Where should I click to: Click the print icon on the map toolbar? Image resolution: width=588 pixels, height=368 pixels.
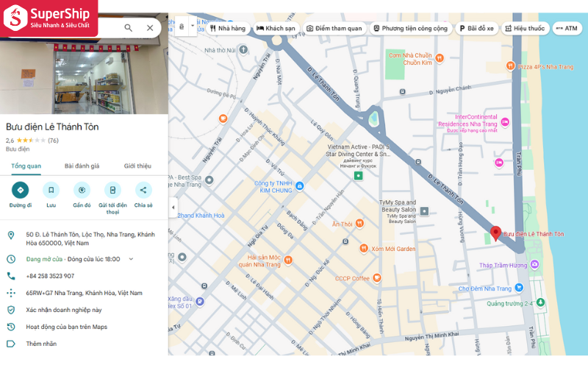point(182,26)
